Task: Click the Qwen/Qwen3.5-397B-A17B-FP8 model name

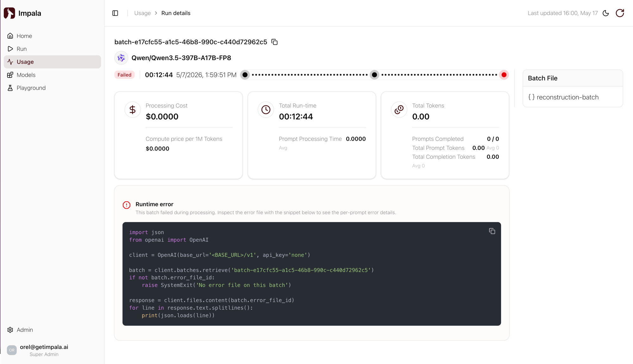Action: 181,58
